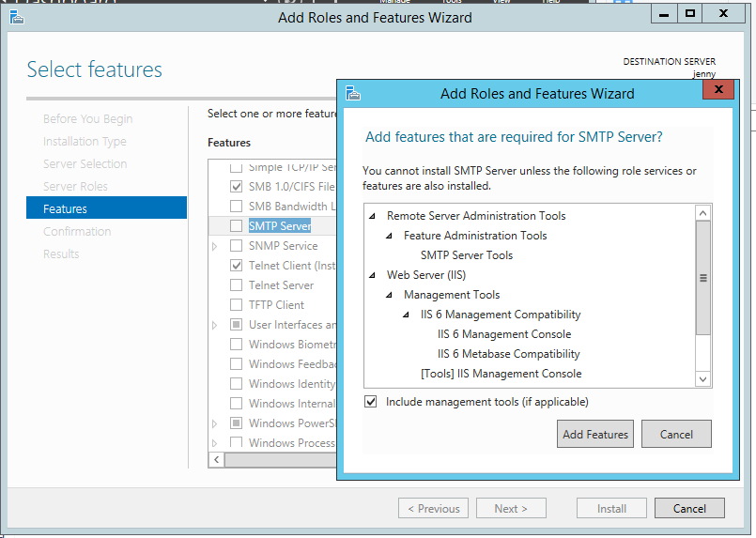Uncheck SMB 1.0/CIFS File checkbox

pyautogui.click(x=236, y=186)
